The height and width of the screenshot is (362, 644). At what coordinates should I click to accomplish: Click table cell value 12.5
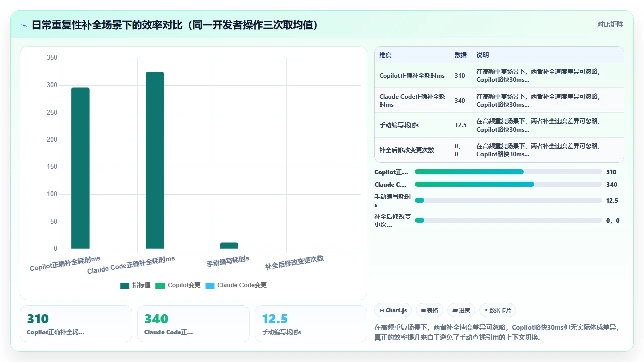(x=461, y=125)
